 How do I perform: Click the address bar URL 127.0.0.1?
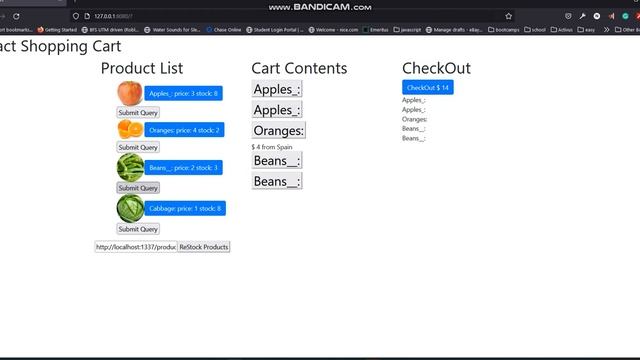113,16
